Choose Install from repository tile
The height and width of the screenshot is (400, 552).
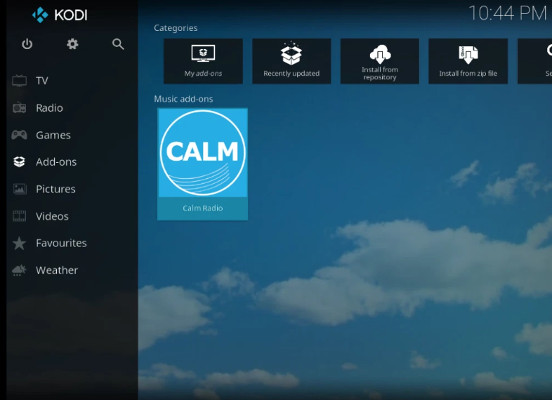click(x=380, y=61)
